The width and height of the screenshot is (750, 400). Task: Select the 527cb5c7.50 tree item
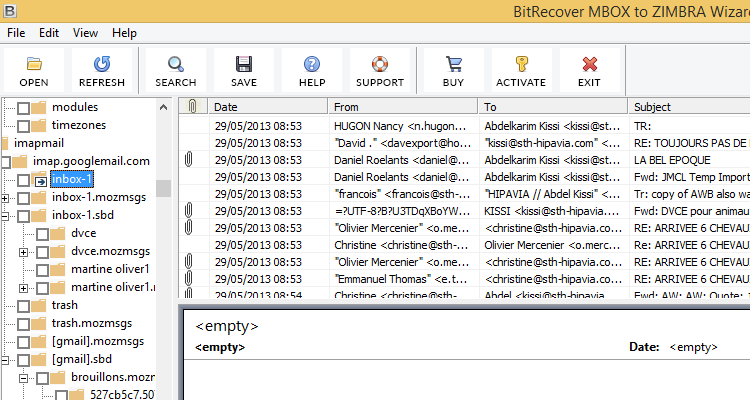point(122,395)
